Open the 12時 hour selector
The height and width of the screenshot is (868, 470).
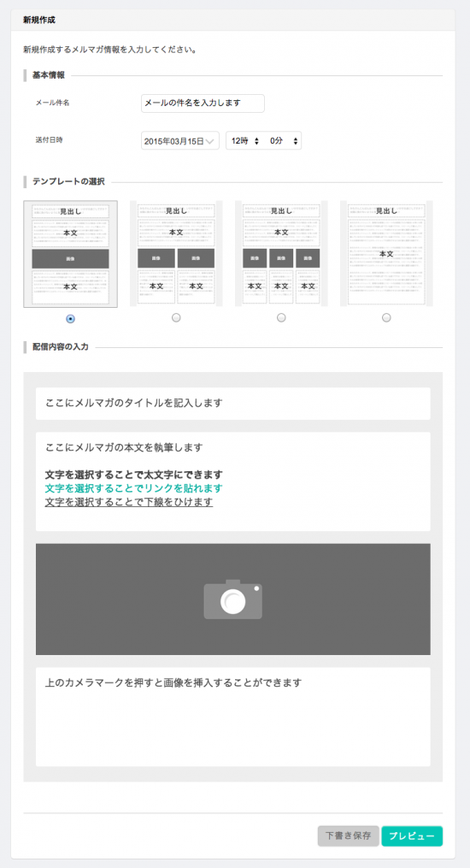pos(244,140)
